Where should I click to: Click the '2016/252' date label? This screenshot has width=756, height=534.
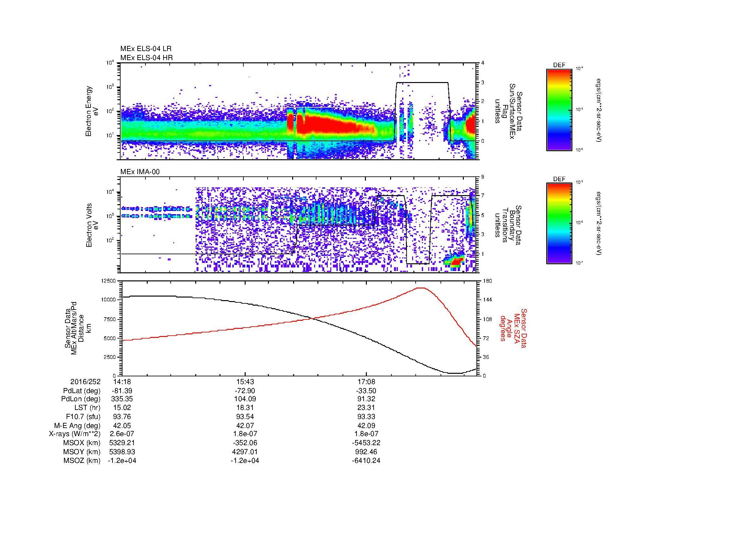[85, 382]
